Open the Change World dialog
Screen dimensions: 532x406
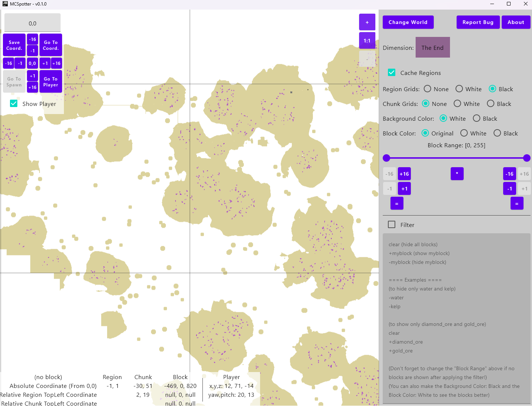(408, 22)
